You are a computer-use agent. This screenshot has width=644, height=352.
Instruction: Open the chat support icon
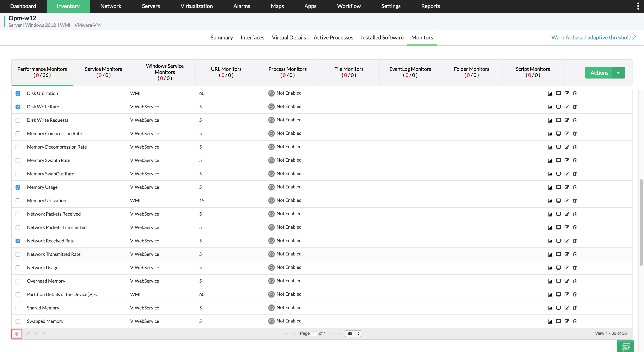pyautogui.click(x=626, y=346)
